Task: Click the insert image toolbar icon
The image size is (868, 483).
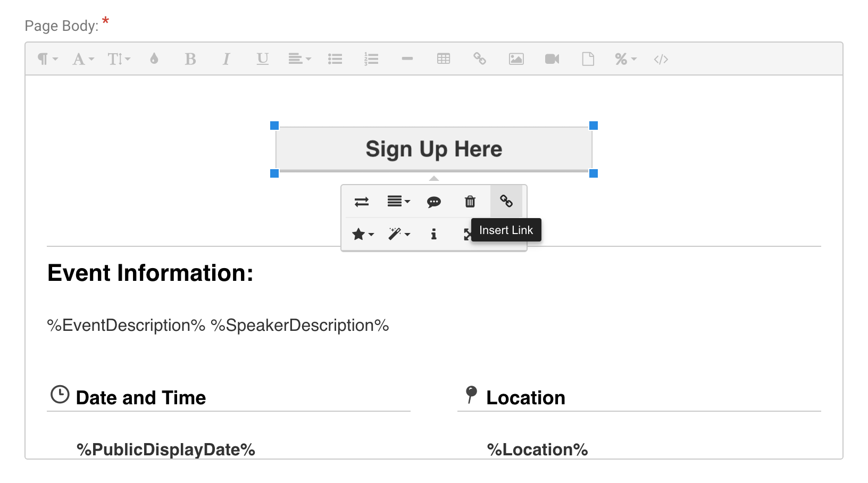Action: pyautogui.click(x=516, y=59)
